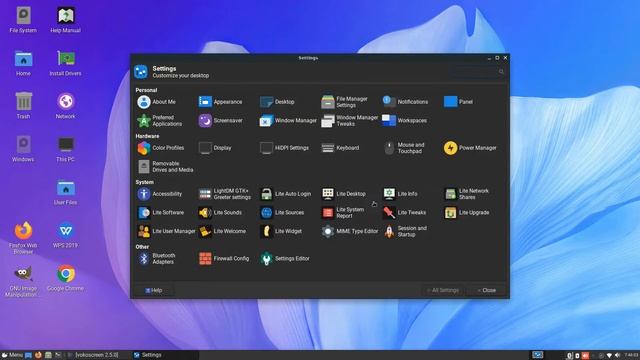
Task: Open Lite Upgrade
Action: (467, 213)
